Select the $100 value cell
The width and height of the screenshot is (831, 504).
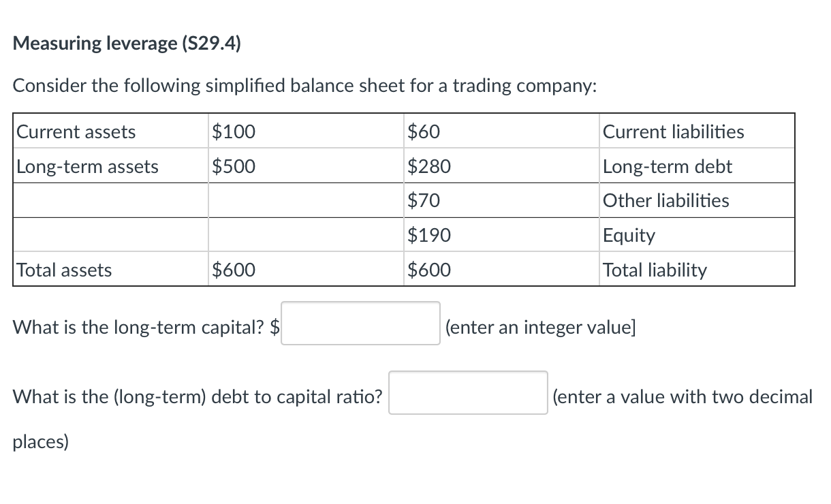tap(233, 131)
